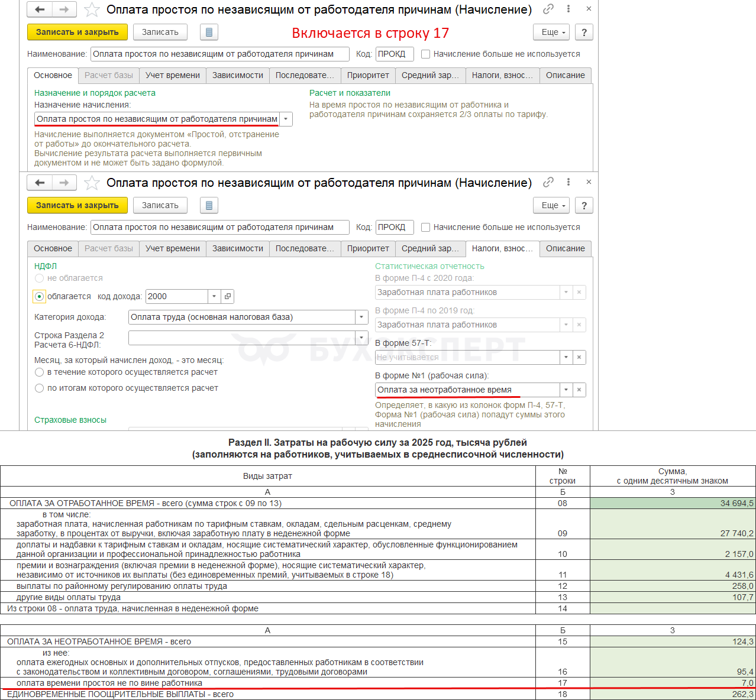
Task: Click the back arrow in the upper window
Action: (x=40, y=9)
